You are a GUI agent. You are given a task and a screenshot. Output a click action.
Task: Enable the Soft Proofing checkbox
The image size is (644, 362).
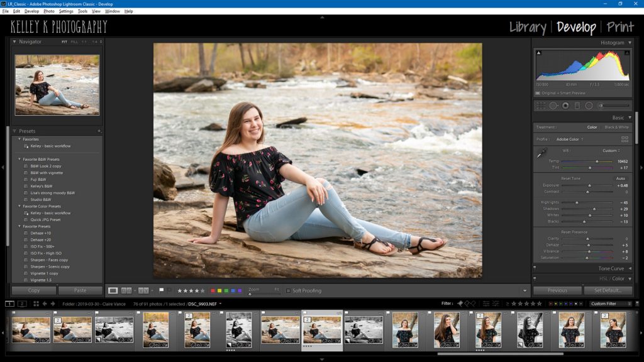[x=288, y=290]
